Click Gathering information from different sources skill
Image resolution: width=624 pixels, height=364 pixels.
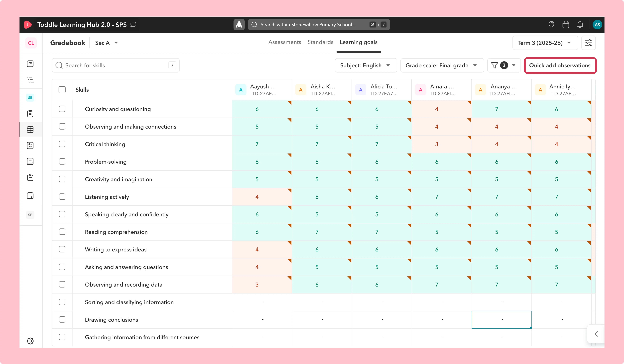point(142,337)
